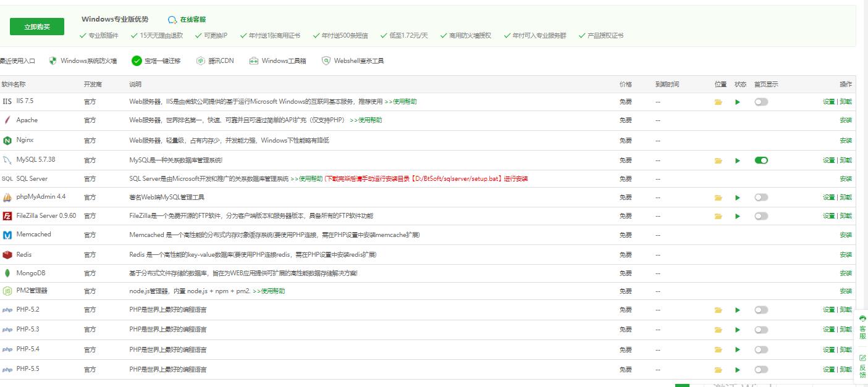The width and height of the screenshot is (868, 387).
Task: Open settings for MySQL 5.7.38
Action: click(x=828, y=160)
